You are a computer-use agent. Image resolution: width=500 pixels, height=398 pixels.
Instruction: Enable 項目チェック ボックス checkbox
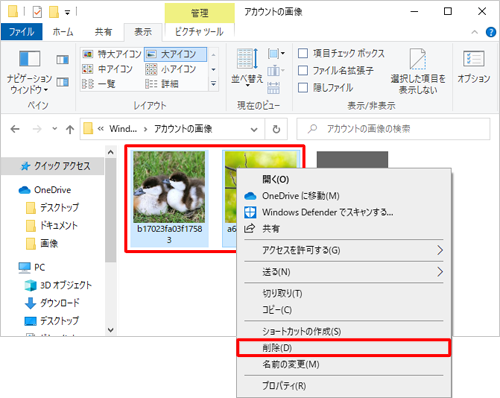tap(303, 53)
